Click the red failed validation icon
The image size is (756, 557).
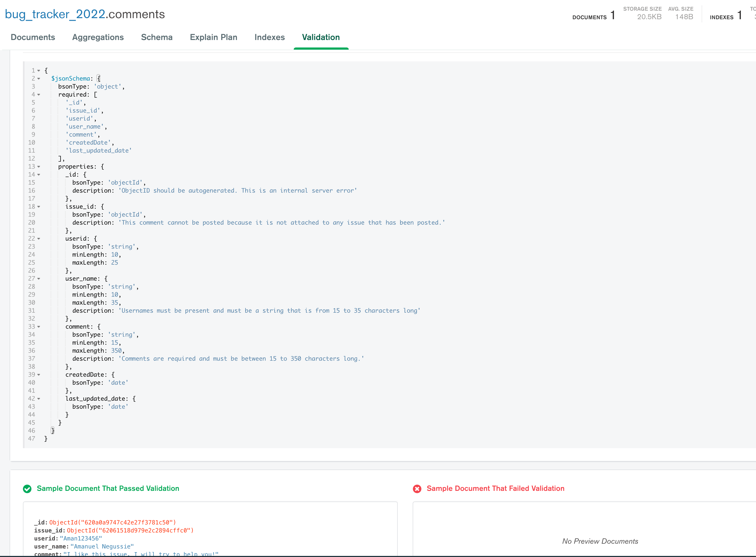click(417, 489)
